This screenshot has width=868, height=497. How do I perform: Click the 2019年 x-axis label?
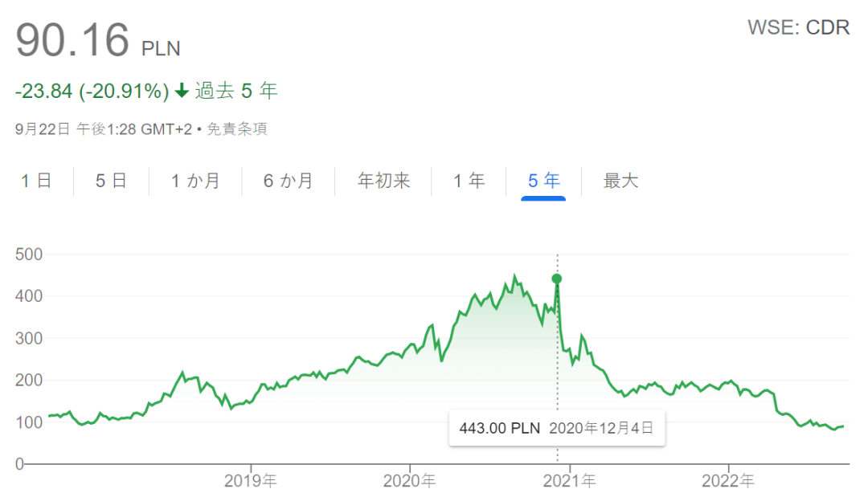pos(250,481)
